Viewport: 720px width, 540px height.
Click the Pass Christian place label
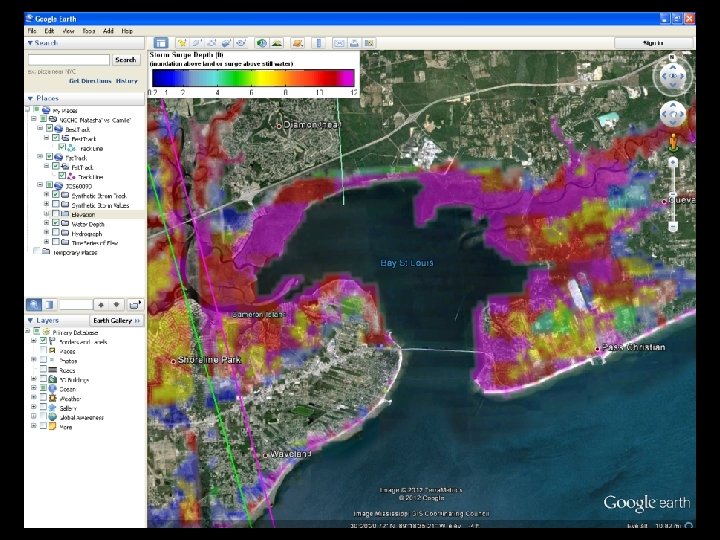point(633,347)
